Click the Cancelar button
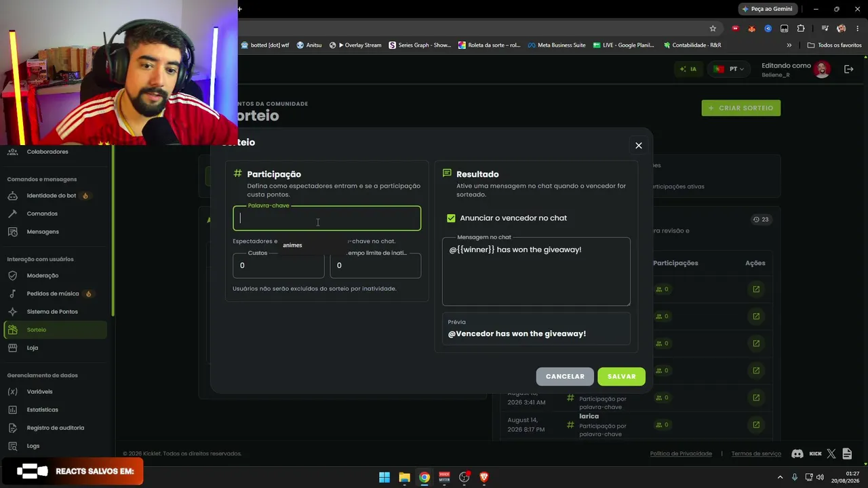Image resolution: width=868 pixels, height=488 pixels. [565, 376]
